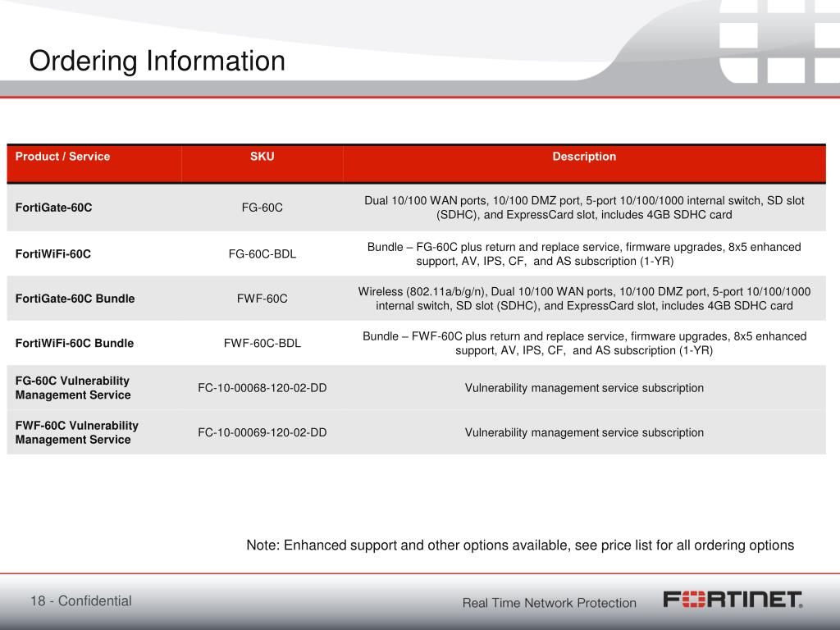Image resolution: width=840 pixels, height=630 pixels.
Task: Select the SKU column header
Action: pos(262,157)
